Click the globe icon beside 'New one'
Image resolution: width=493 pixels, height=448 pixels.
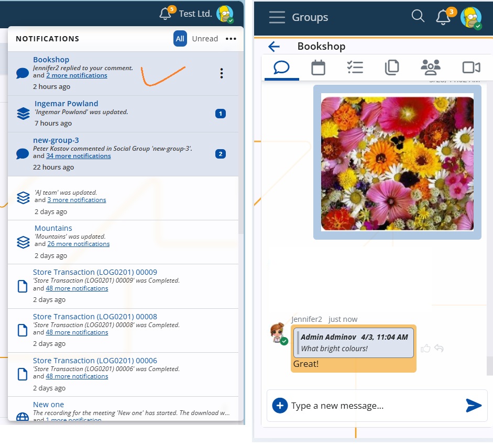(23, 417)
